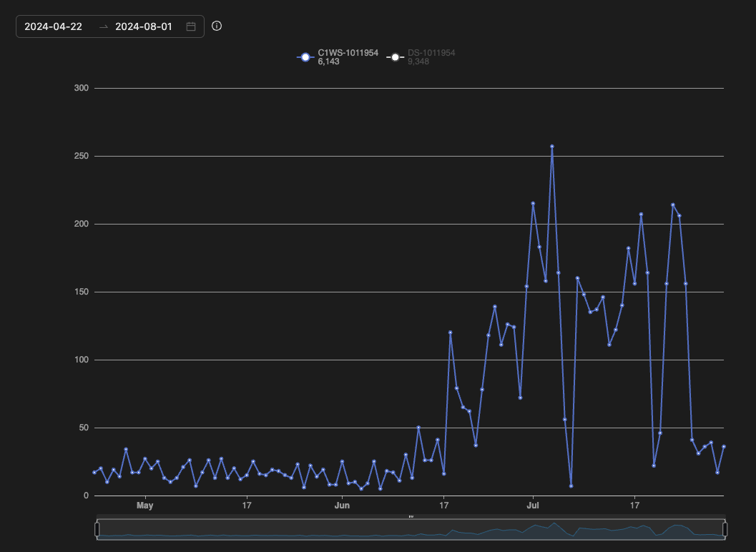Click the top center grip of zoom slider
This screenshot has height=552, width=756.
point(411,516)
